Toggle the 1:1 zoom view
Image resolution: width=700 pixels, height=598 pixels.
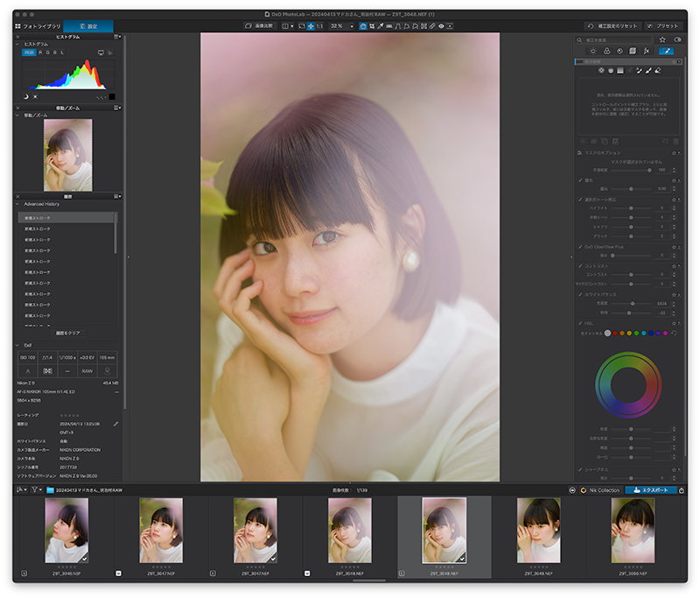pos(319,26)
